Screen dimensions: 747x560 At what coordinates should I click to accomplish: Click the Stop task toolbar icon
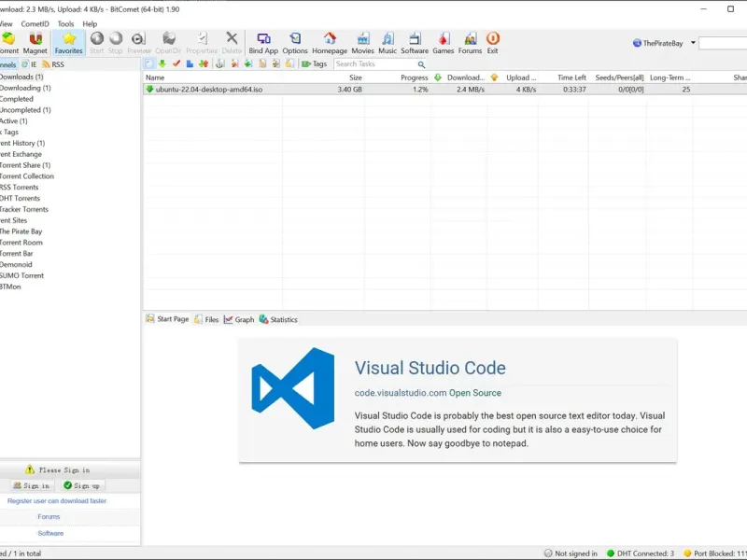coord(115,43)
